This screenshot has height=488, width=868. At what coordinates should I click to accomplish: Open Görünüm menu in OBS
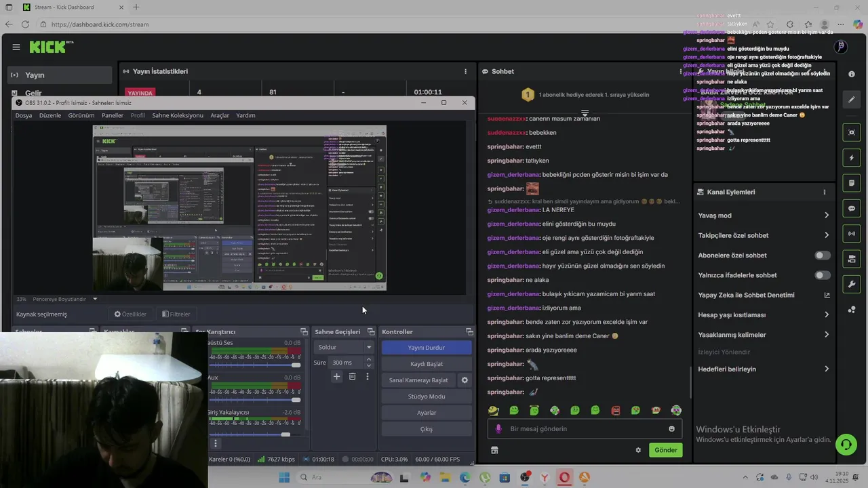pyautogui.click(x=81, y=115)
